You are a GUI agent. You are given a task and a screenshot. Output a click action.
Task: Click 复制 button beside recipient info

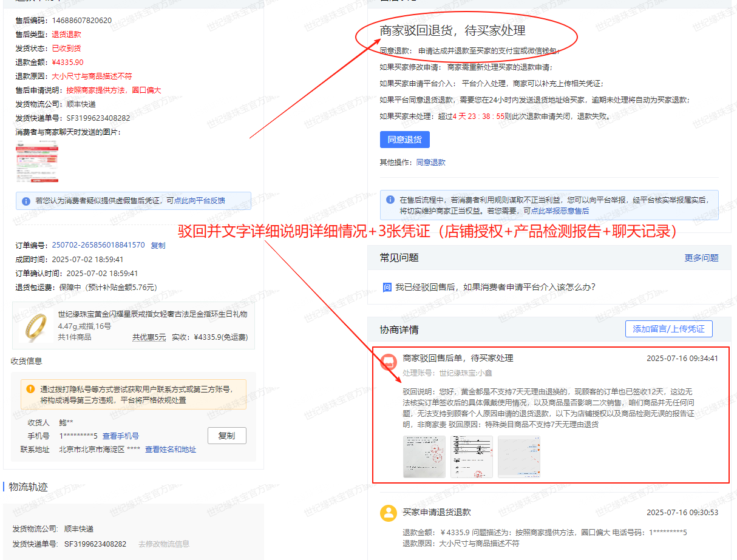click(226, 436)
